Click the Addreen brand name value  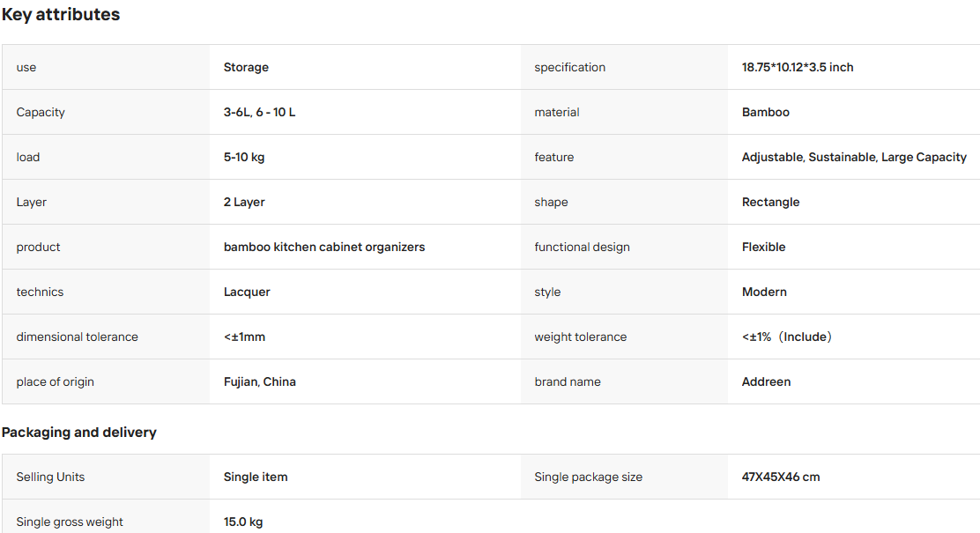766,381
